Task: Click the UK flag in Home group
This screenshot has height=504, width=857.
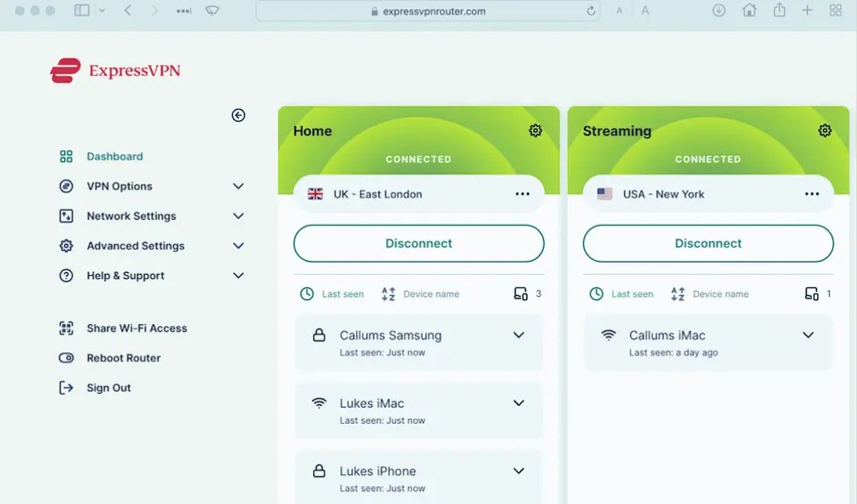Action: pos(315,194)
